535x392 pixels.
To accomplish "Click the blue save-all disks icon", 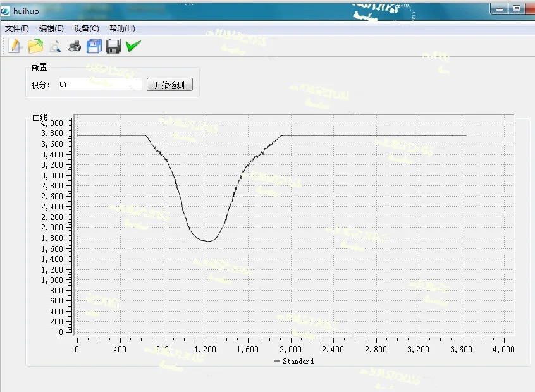I will (x=94, y=46).
